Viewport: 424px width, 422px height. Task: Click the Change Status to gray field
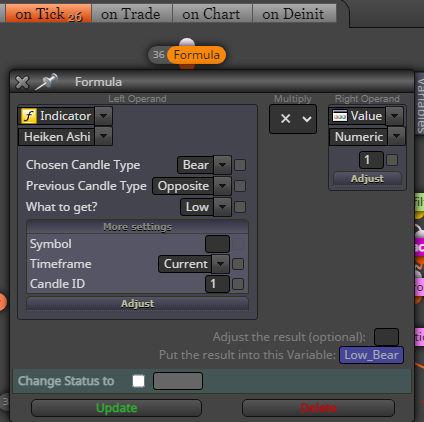(x=178, y=381)
